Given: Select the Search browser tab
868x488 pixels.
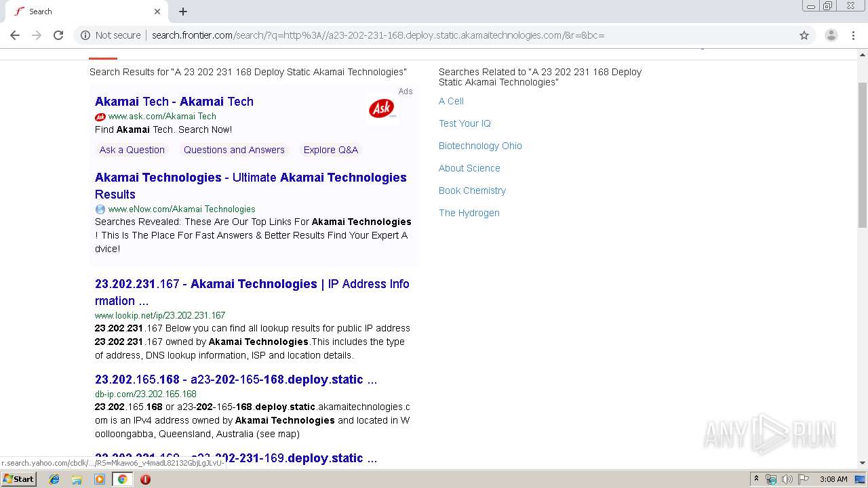Looking at the screenshot, I should (x=87, y=12).
